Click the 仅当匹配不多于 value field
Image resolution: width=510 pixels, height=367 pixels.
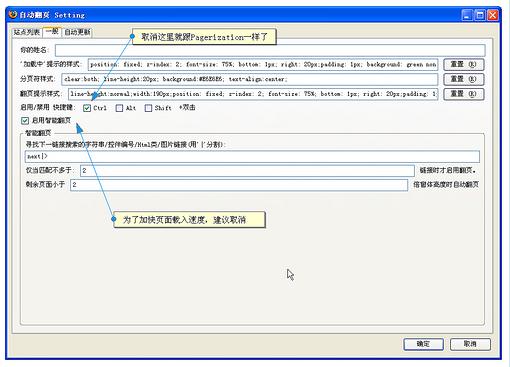[247, 170]
